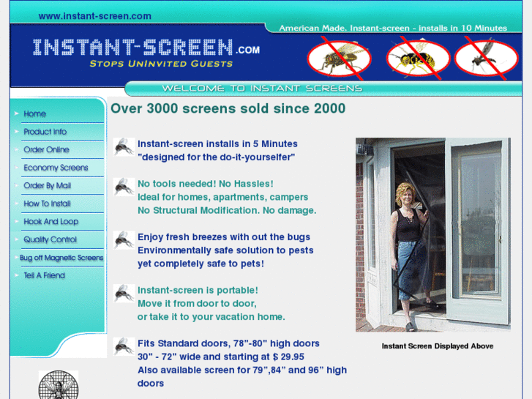Click the fly-behind-screen round emblem at bottom left

[59, 385]
